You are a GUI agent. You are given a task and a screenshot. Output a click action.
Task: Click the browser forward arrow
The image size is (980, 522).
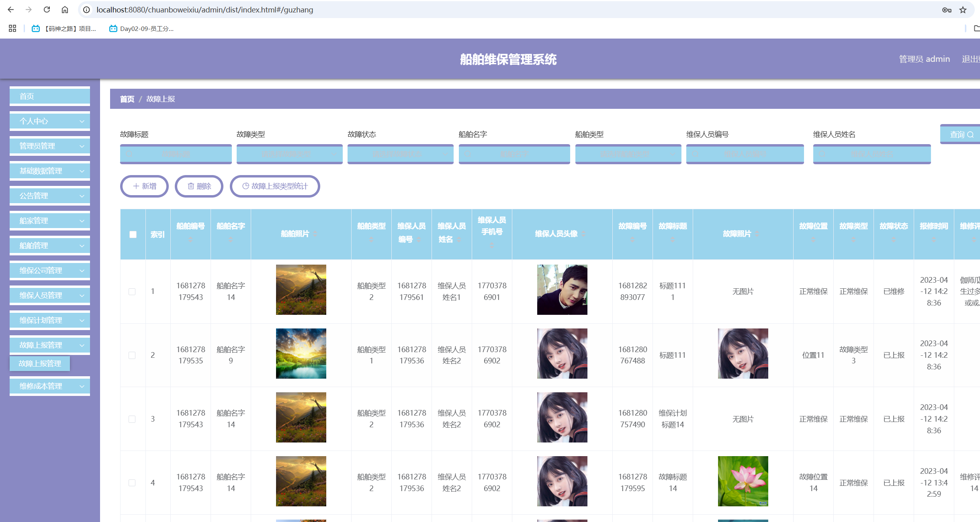point(29,10)
